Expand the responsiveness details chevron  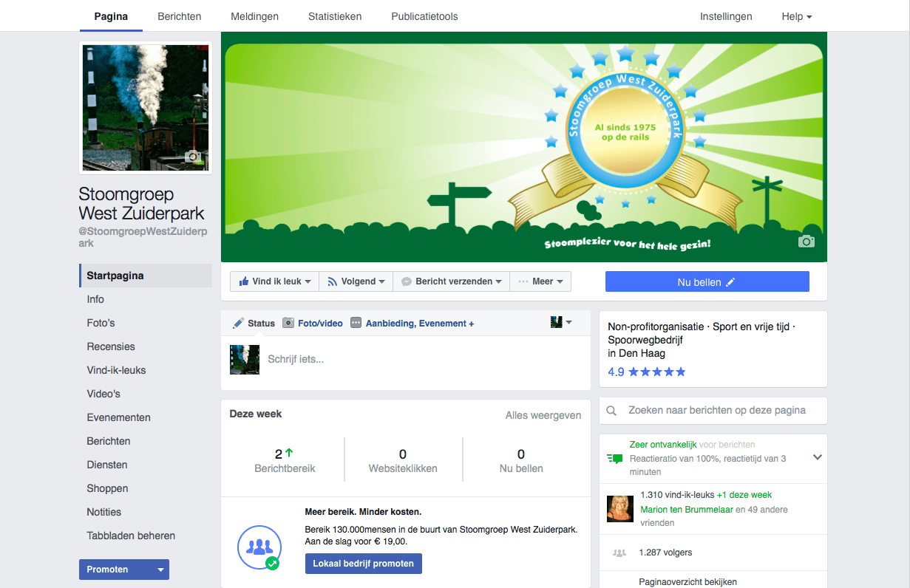click(818, 457)
